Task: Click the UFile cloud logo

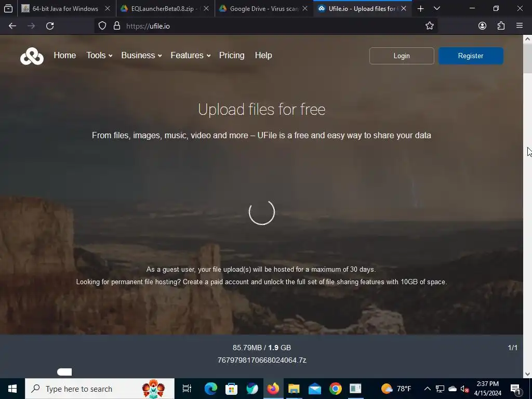Action: pyautogui.click(x=32, y=56)
